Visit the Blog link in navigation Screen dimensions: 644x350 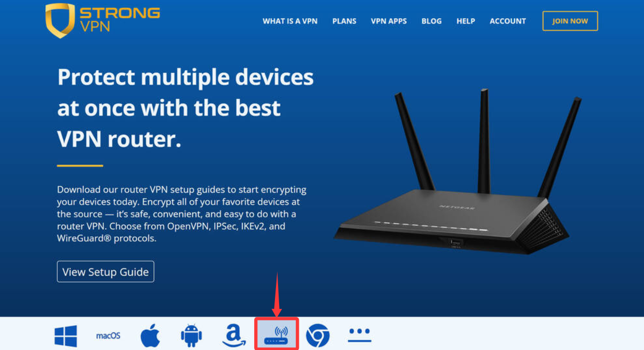(x=431, y=21)
